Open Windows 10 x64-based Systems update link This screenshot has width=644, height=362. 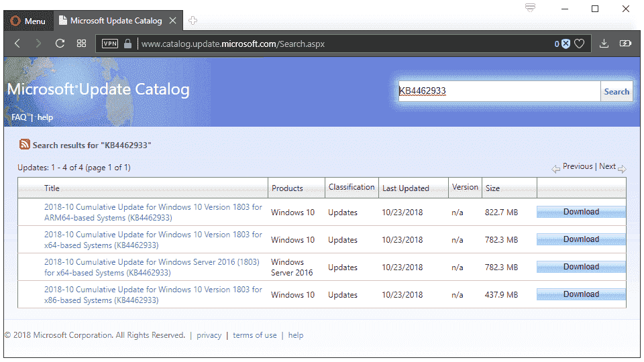[x=153, y=240]
